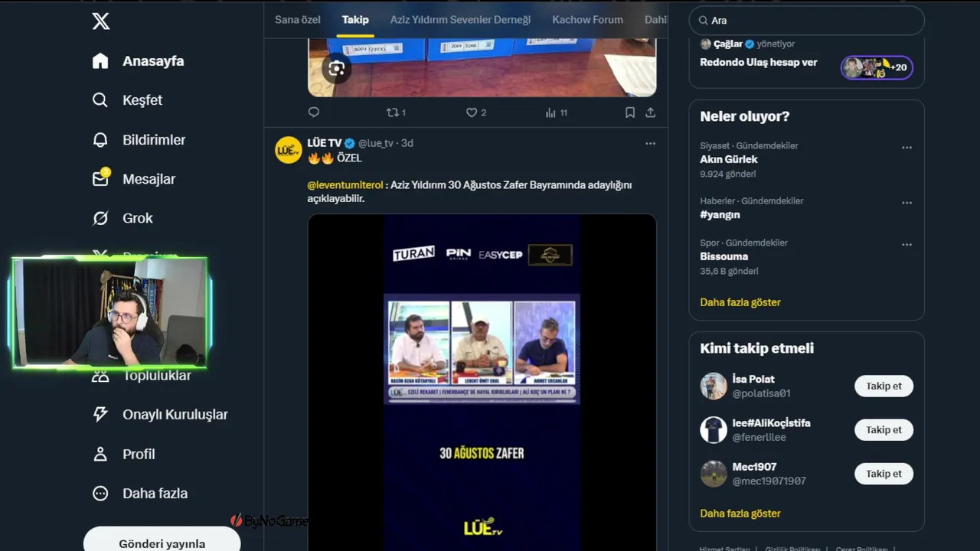Image resolution: width=980 pixels, height=551 pixels.
Task: Repost the top post with 1 repost
Action: [x=396, y=112]
